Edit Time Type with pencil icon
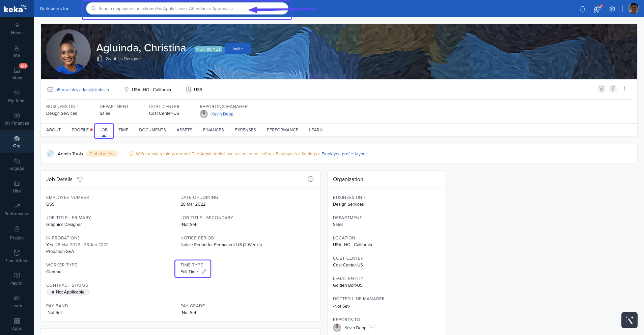Image resolution: width=644 pixels, height=335 pixels. 204,272
